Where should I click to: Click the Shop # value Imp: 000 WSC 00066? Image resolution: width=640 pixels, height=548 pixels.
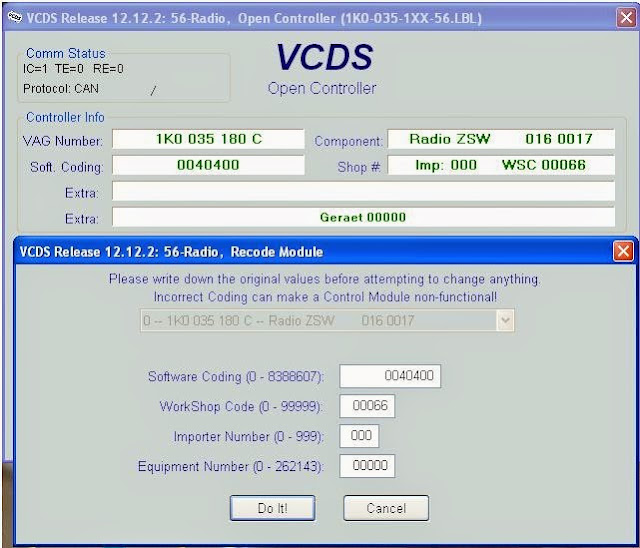(501, 165)
